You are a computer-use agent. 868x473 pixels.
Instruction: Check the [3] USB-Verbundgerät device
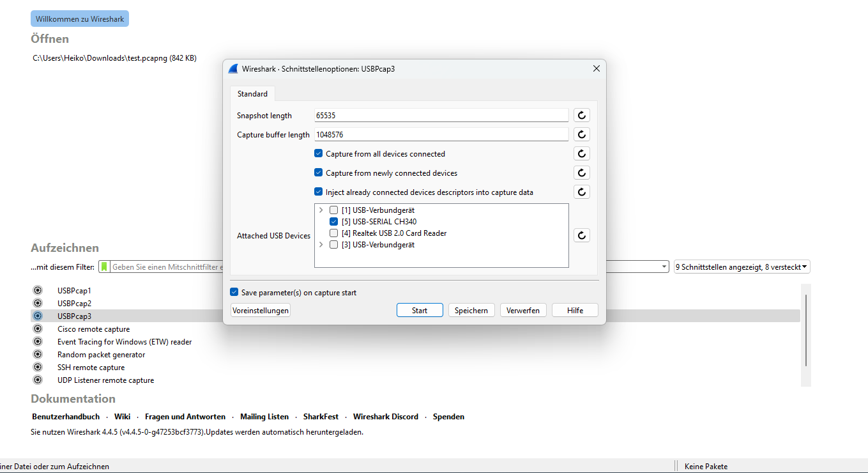(x=333, y=245)
